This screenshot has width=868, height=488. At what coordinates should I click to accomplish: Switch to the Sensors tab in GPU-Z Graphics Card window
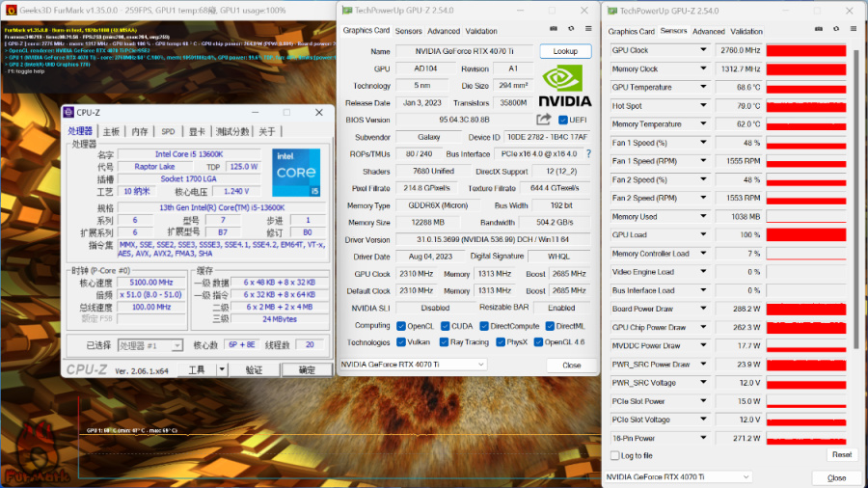coord(409,31)
